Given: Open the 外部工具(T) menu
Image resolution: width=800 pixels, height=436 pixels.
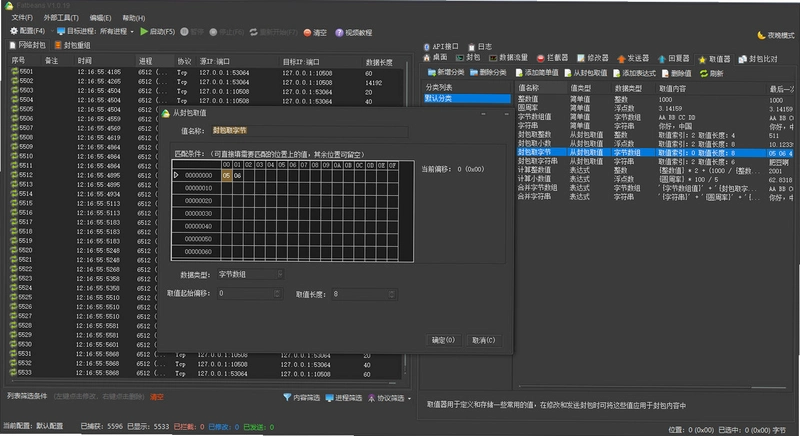Looking at the screenshot, I should coord(61,18).
